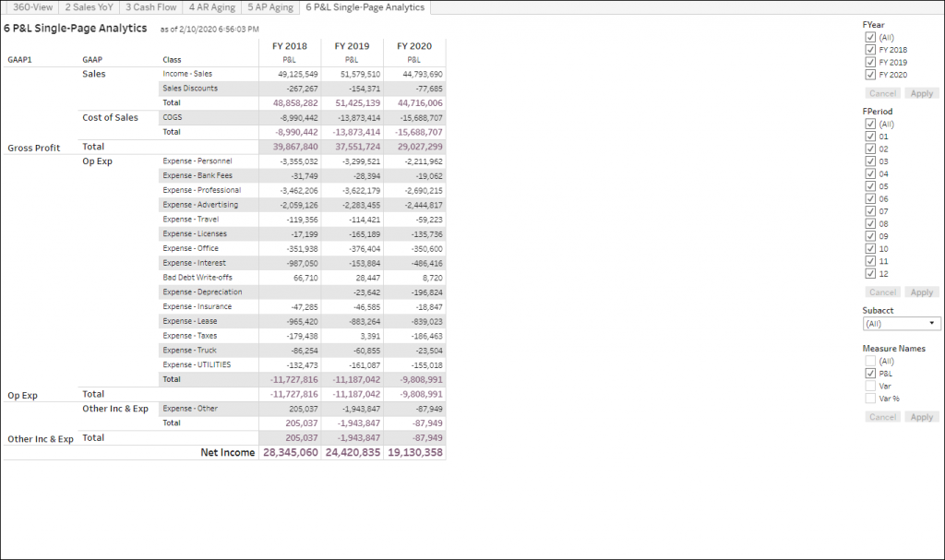Image resolution: width=945 pixels, height=560 pixels.
Task: Toggle FY 2020 checkbox off
Action: coord(870,75)
